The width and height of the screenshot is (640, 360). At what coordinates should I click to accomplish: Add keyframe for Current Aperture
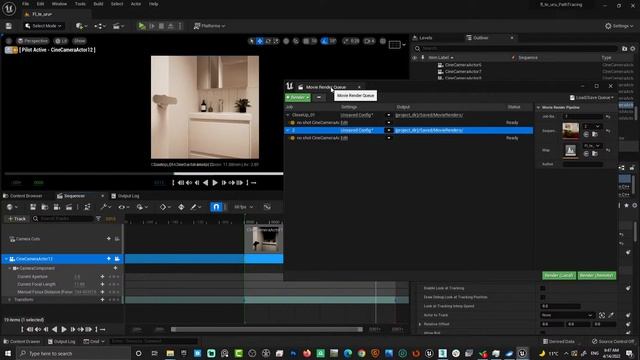(x=102, y=277)
